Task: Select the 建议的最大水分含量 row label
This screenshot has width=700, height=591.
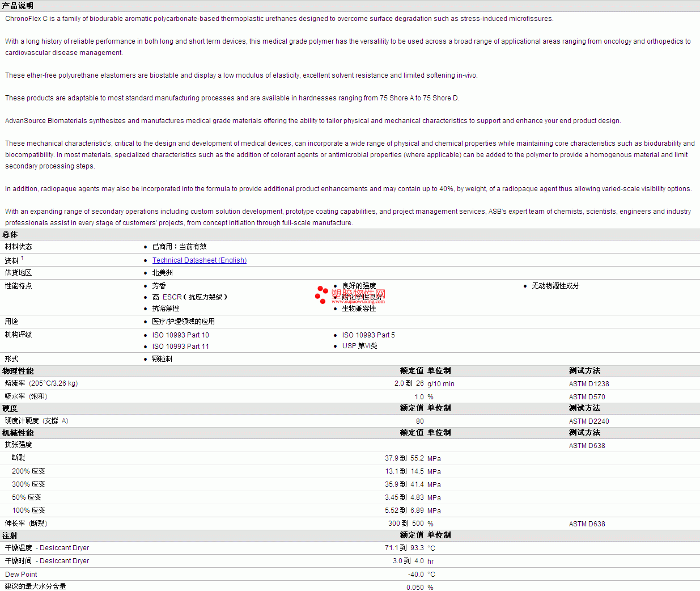Action: pyautogui.click(x=36, y=586)
